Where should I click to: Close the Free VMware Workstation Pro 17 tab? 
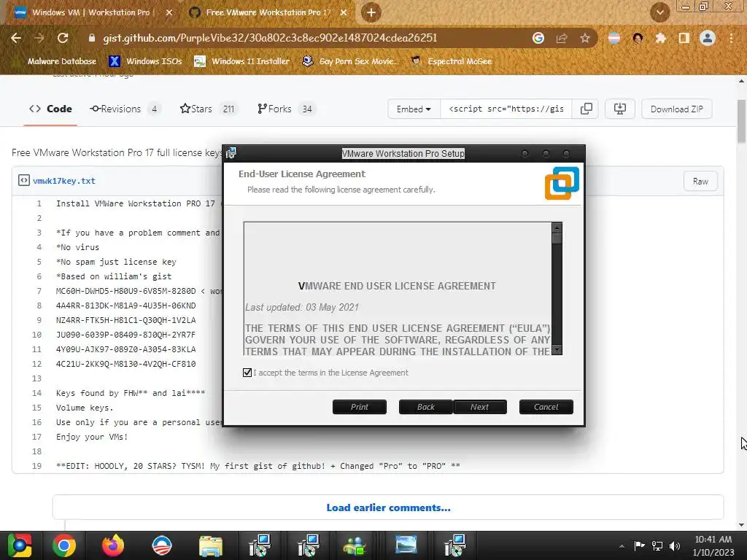[x=344, y=12]
